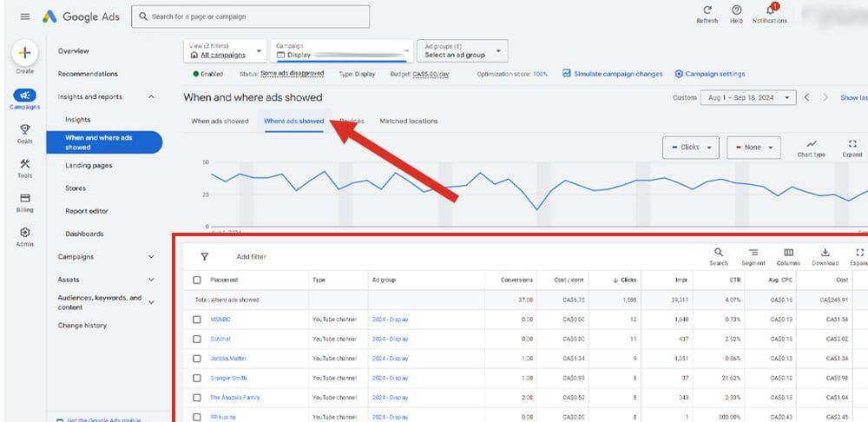Open Stores sidebar item

point(76,188)
